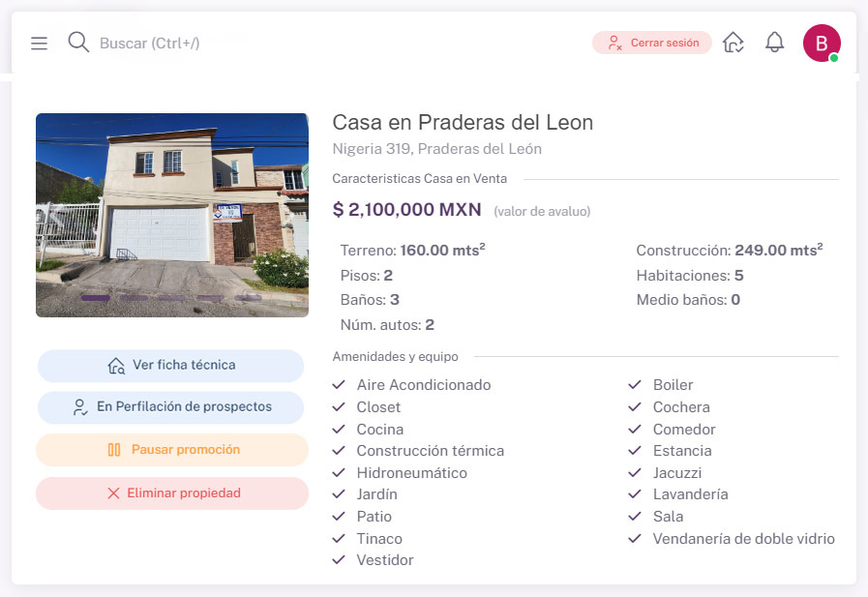Click the title Casa en Praderas del Leon
This screenshot has height=597, width=868.
463,123
